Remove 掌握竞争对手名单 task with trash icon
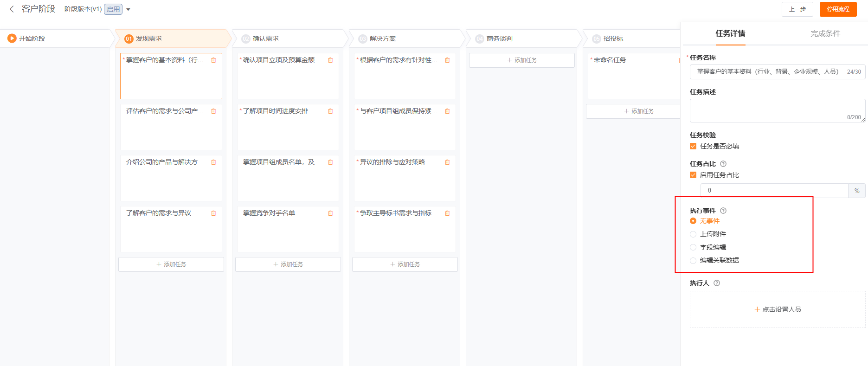This screenshot has width=868, height=366. 330,213
